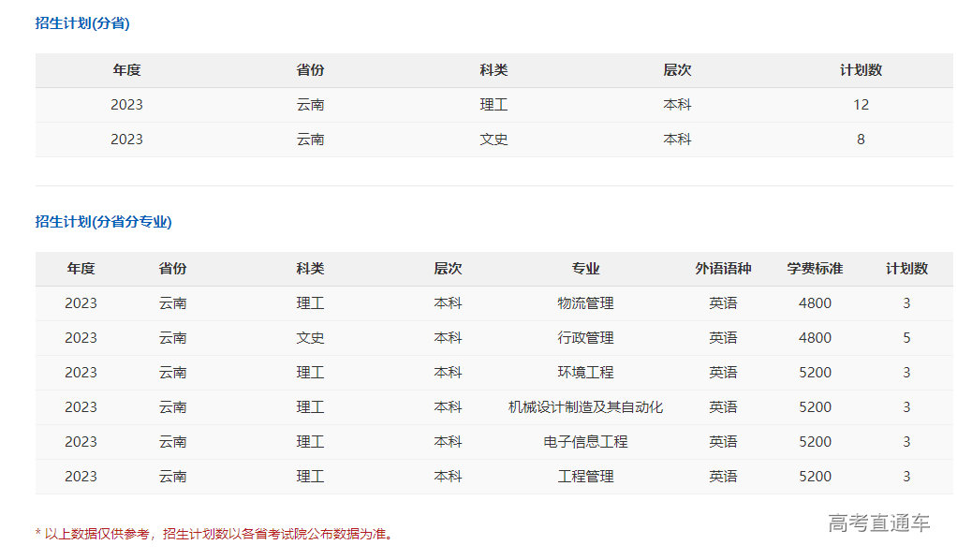Click the 外语语种 column header

point(723,269)
